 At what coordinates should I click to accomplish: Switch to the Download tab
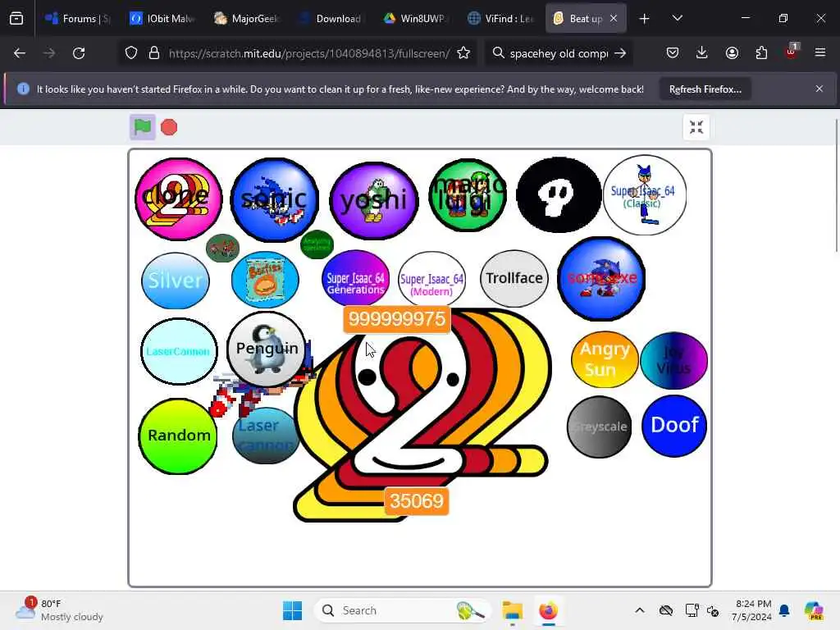(331, 18)
